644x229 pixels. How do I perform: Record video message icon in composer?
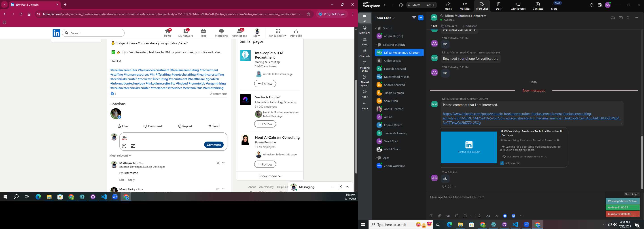488,216
